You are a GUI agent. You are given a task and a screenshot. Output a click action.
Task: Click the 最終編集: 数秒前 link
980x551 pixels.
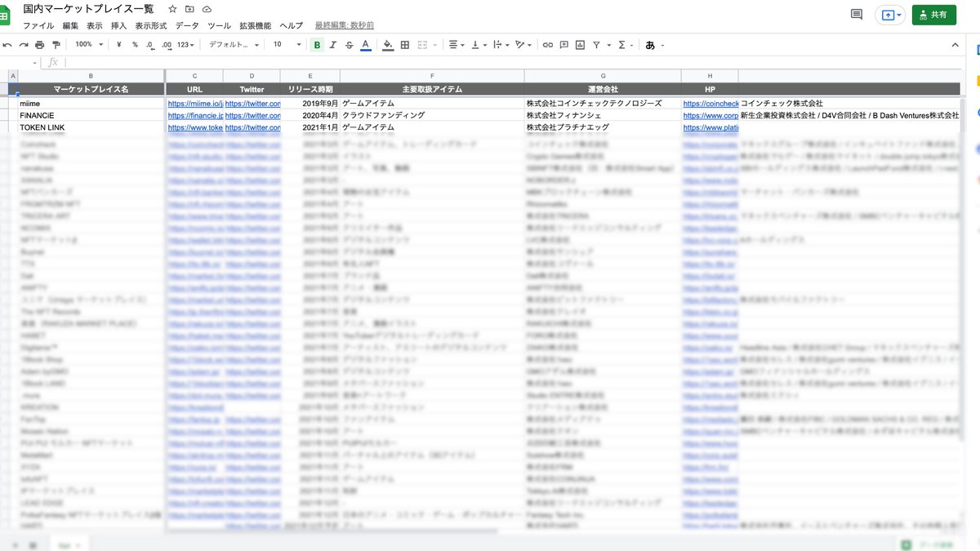344,26
